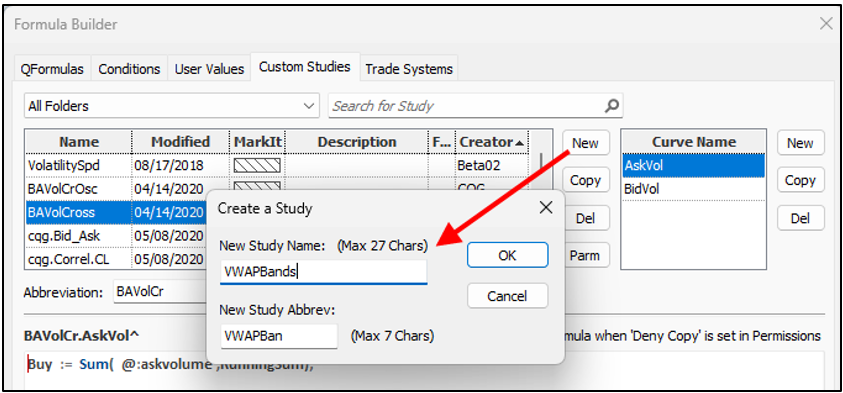This screenshot has width=843, height=393.
Task: Switch to the QFormulas tab
Action: click(52, 69)
